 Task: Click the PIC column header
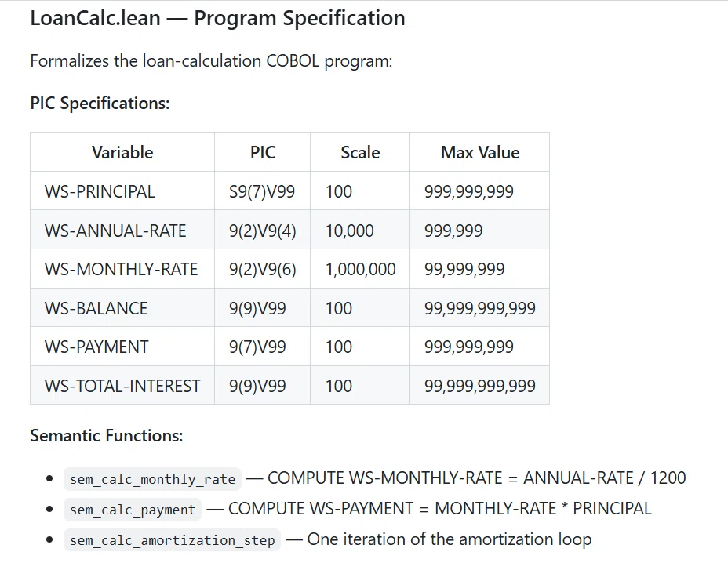tap(262, 152)
